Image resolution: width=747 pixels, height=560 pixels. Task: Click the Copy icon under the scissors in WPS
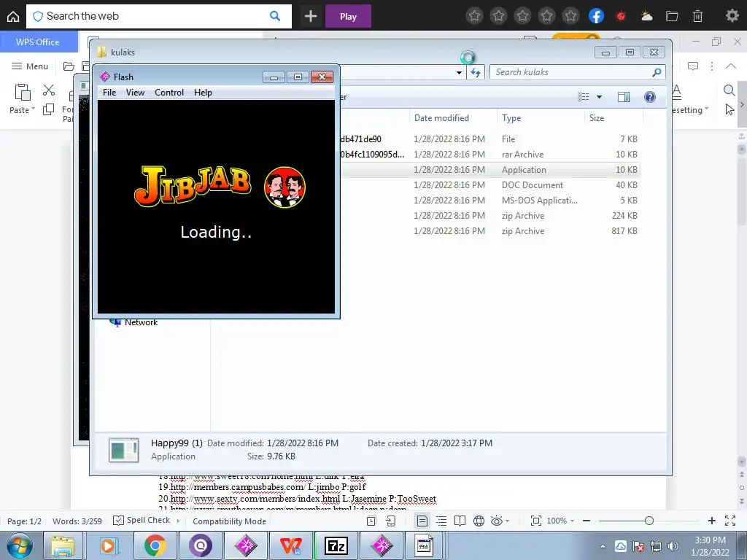pos(49,109)
